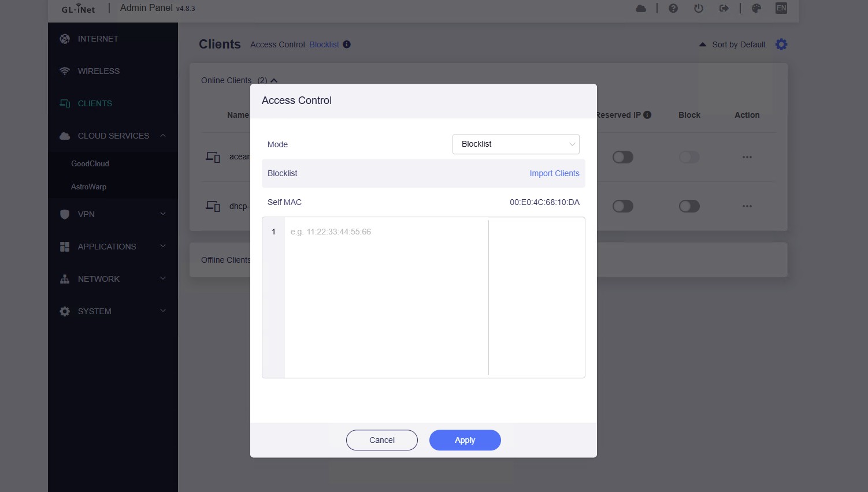The image size is (868, 492).
Task: Go to the INTERNET menu item
Action: coord(98,39)
